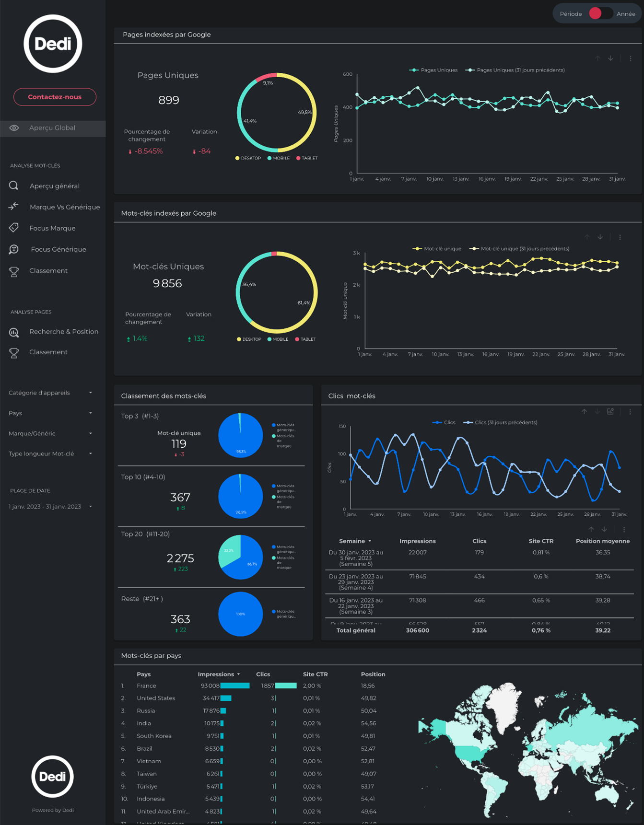Click chart export icon in Clics mot-clés
Image resolution: width=644 pixels, height=825 pixels.
pos(610,412)
